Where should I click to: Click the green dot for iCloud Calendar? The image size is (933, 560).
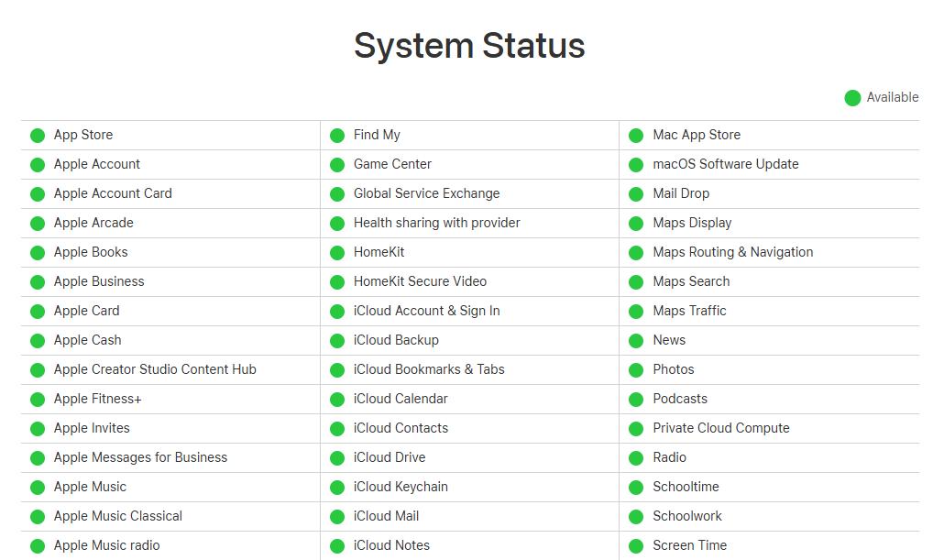337,400
